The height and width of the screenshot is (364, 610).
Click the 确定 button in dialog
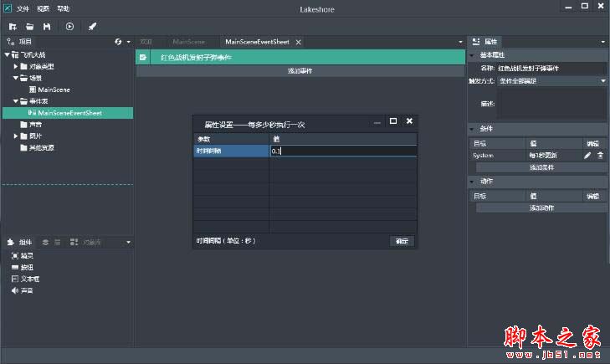pos(402,241)
